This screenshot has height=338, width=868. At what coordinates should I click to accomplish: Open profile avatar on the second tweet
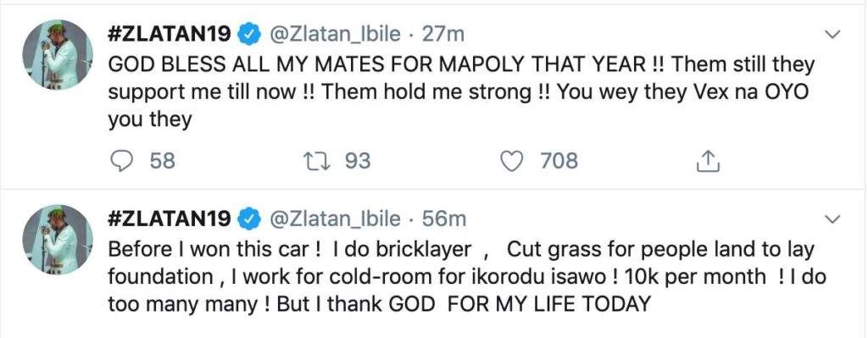tap(58, 239)
